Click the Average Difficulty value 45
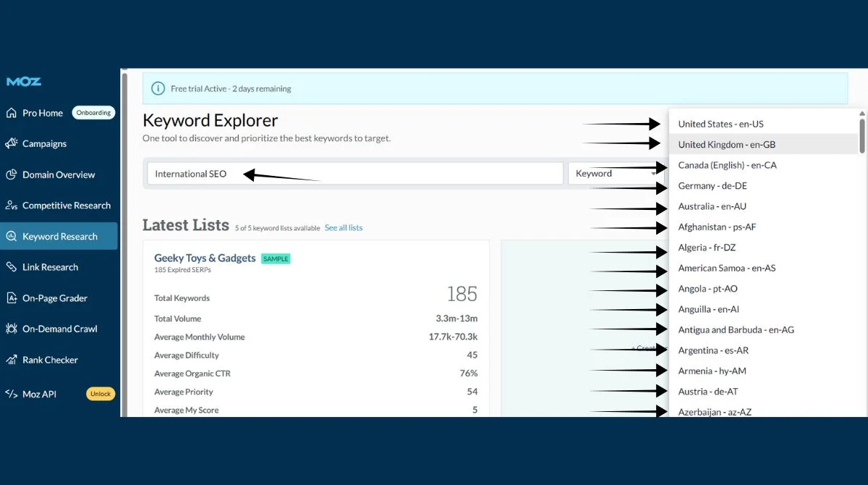The width and height of the screenshot is (868, 485). click(472, 355)
